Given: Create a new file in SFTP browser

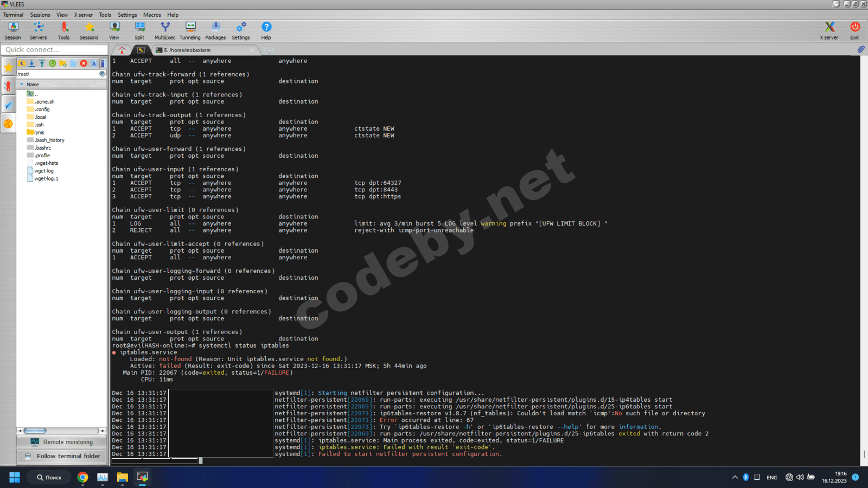Looking at the screenshot, I should point(73,63).
